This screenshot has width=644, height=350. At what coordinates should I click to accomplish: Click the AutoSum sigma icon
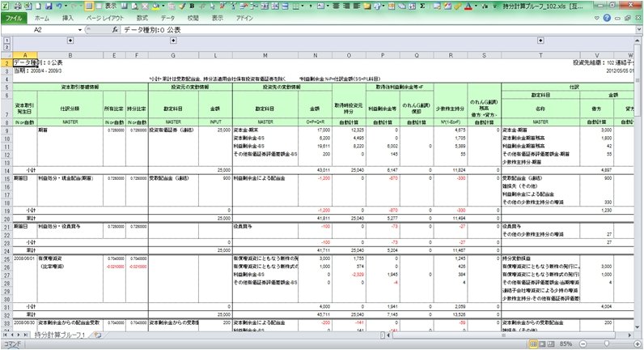point(422,6)
